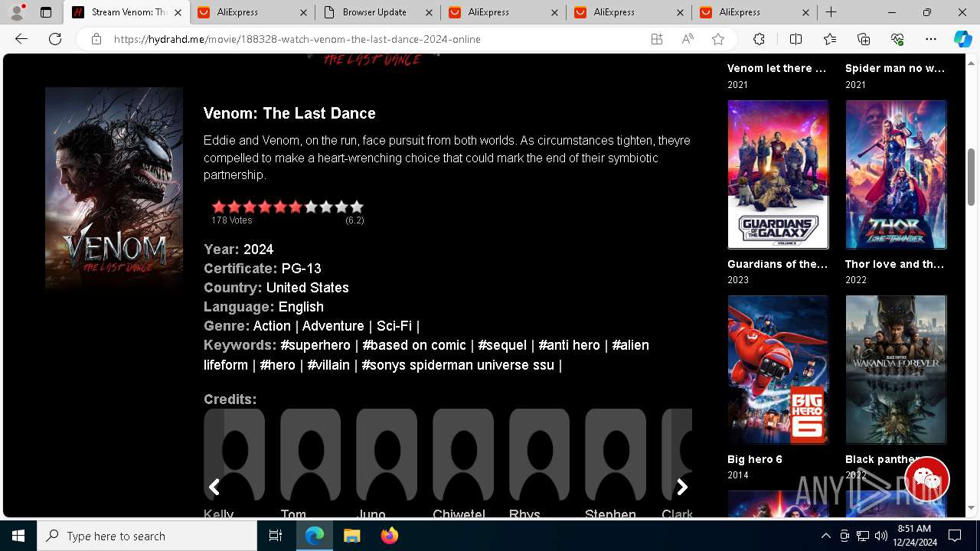Image resolution: width=980 pixels, height=551 pixels.
Task: Rate the movie with the first star
Action: [219, 207]
